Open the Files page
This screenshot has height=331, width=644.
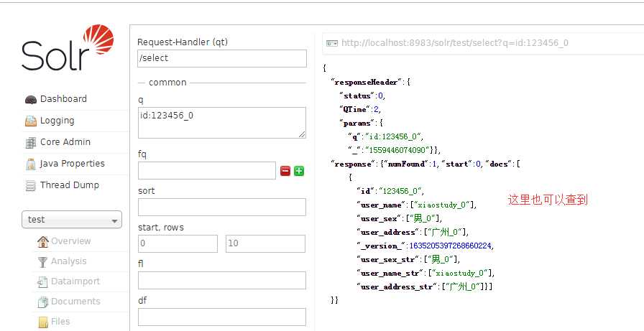60,322
